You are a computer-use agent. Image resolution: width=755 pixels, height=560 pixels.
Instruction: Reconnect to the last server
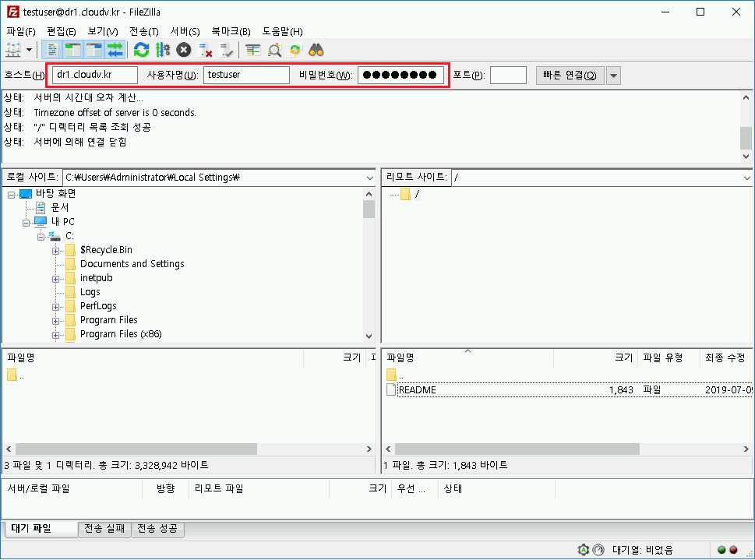tap(226, 50)
